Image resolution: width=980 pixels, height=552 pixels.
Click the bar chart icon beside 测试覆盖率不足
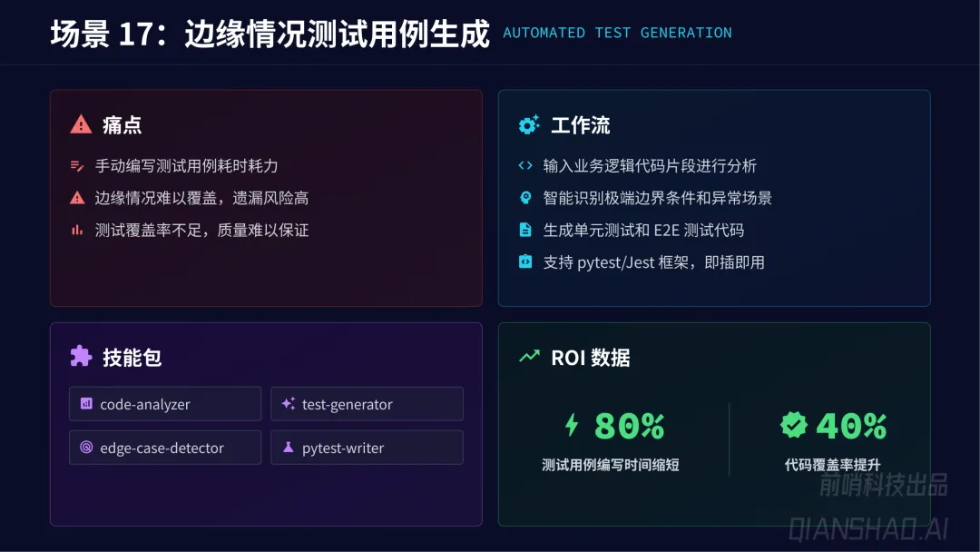(77, 231)
